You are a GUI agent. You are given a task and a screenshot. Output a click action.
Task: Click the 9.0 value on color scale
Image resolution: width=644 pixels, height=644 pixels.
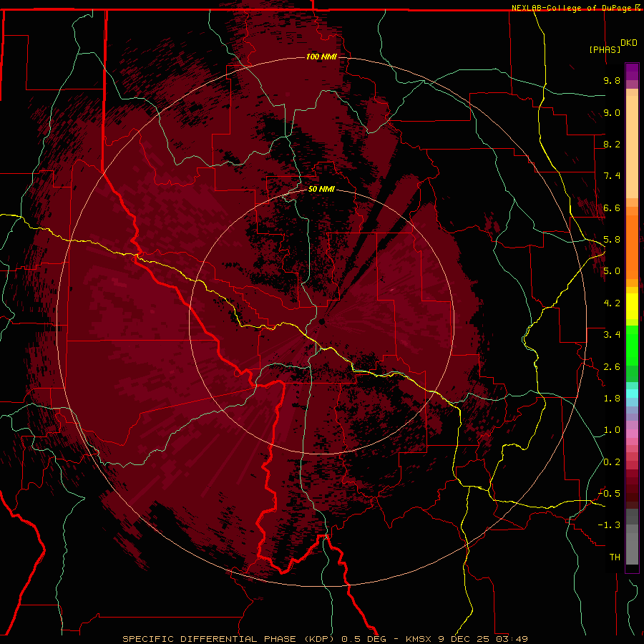(x=612, y=112)
